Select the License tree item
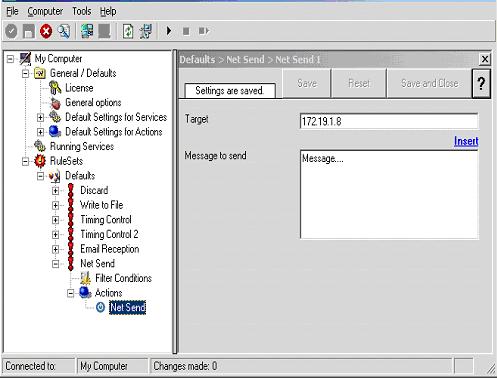 (x=79, y=88)
